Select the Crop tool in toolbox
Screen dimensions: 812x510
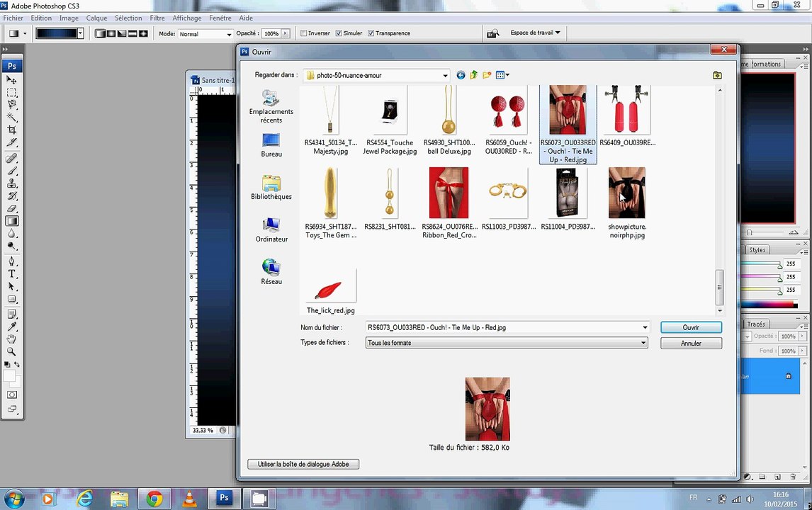pyautogui.click(x=11, y=130)
